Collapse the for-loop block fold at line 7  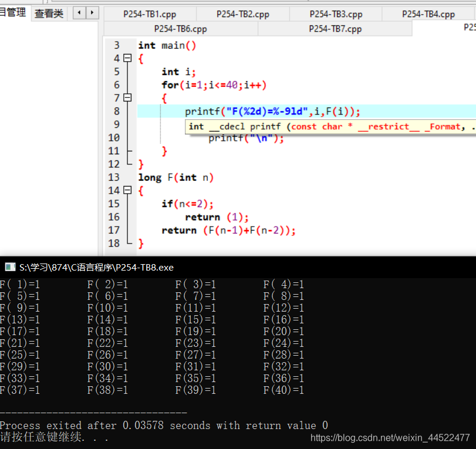coord(128,98)
